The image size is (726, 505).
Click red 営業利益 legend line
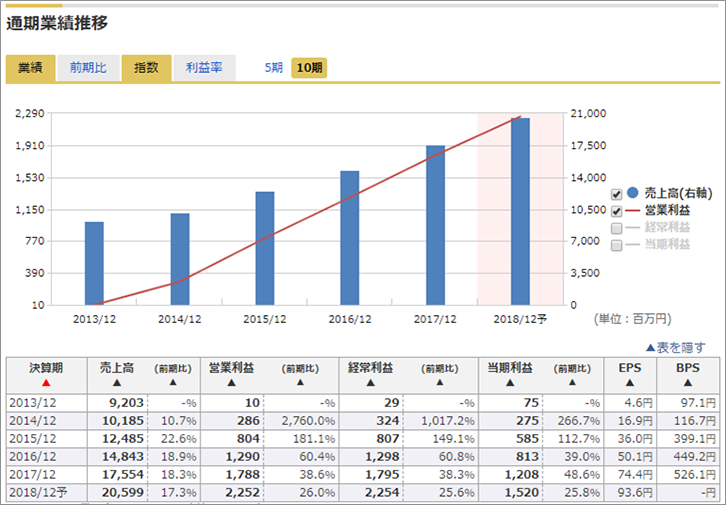[x=632, y=211]
